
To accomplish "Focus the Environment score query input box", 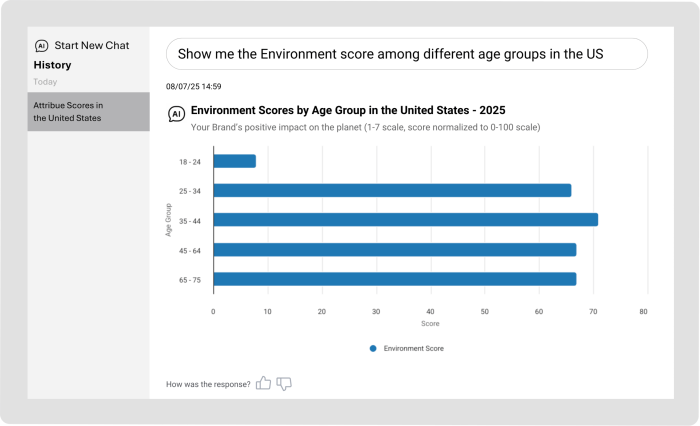I will coord(406,54).
